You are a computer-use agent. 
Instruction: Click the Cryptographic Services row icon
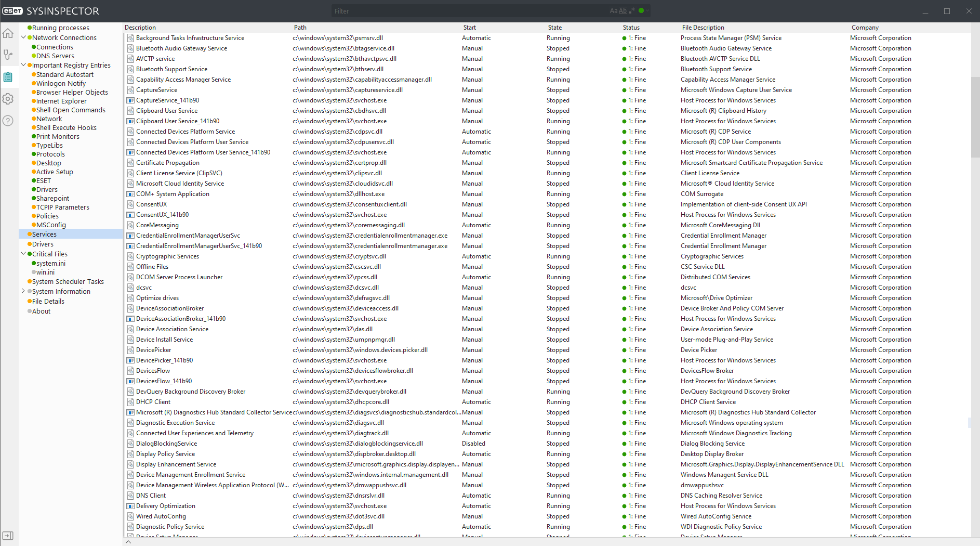(x=131, y=256)
